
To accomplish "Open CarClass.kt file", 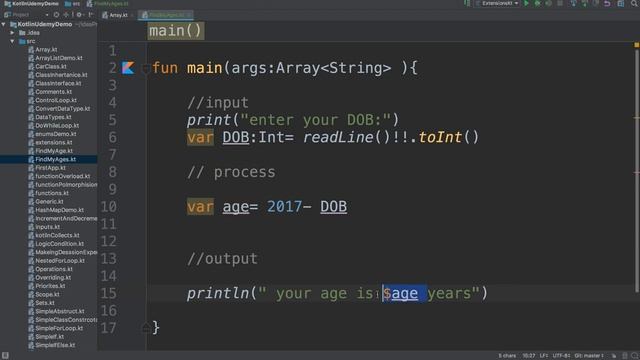I will point(51,67).
